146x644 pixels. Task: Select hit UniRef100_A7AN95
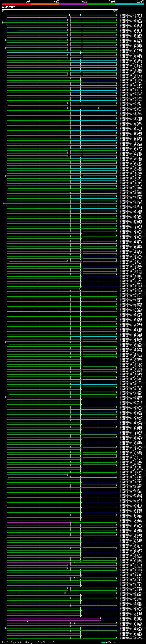click(x=131, y=27)
